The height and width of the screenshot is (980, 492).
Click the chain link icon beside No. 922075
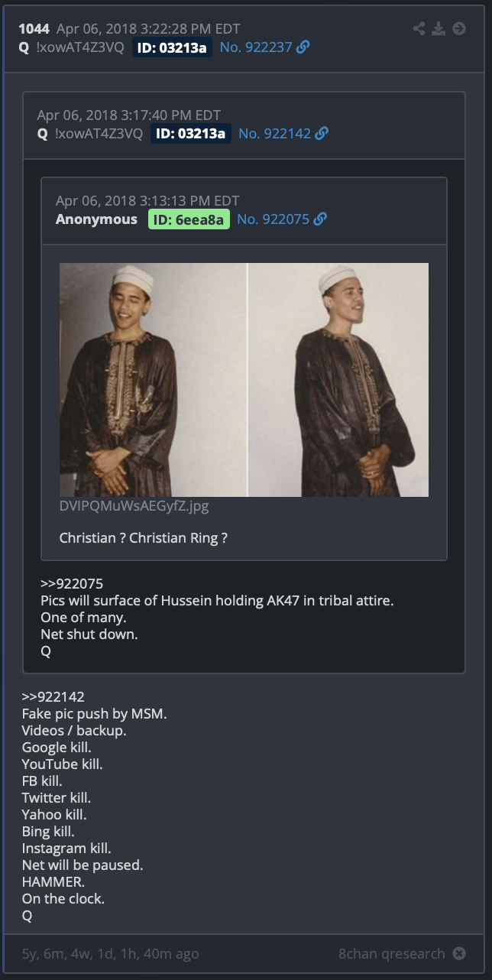320,219
